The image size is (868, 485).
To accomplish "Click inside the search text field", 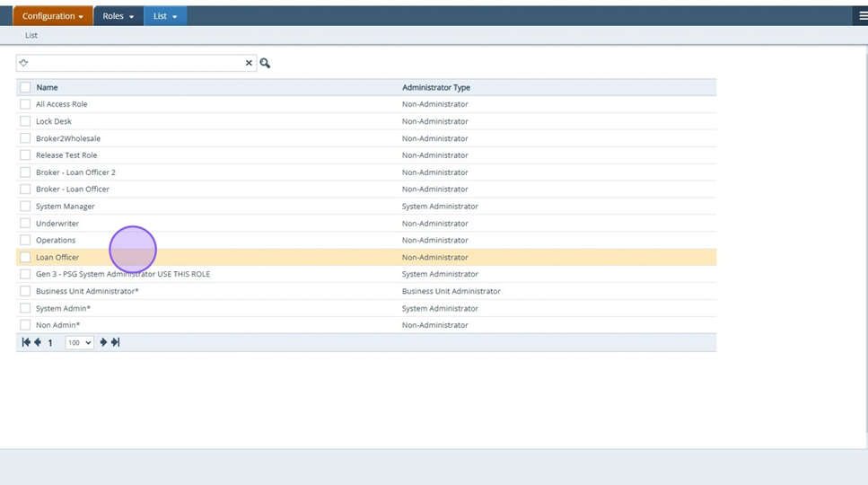I will [135, 64].
